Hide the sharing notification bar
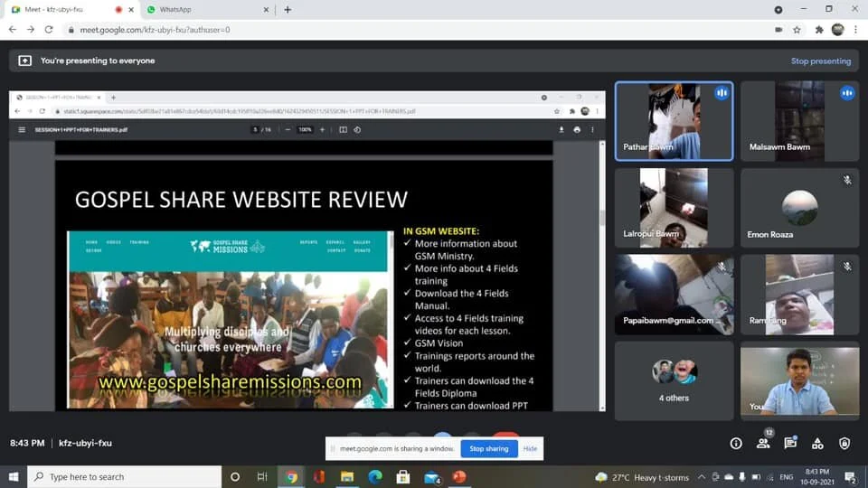The image size is (868, 488). 530,449
